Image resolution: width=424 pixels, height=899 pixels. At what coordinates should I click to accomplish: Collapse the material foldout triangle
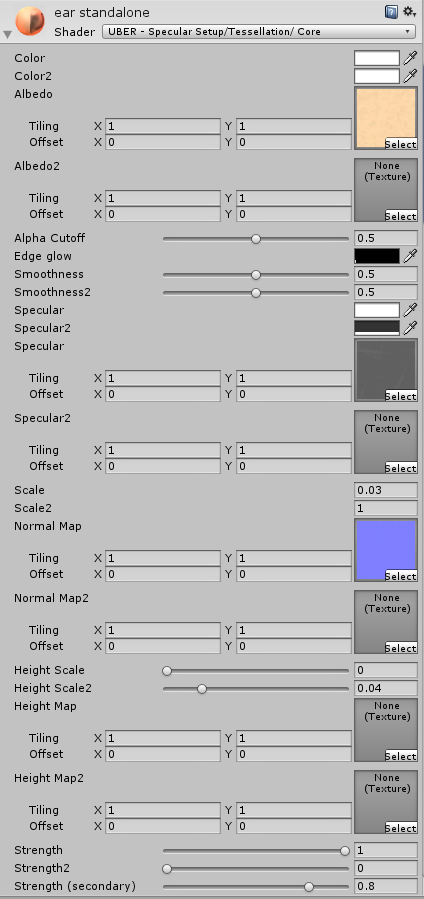pos(7,35)
